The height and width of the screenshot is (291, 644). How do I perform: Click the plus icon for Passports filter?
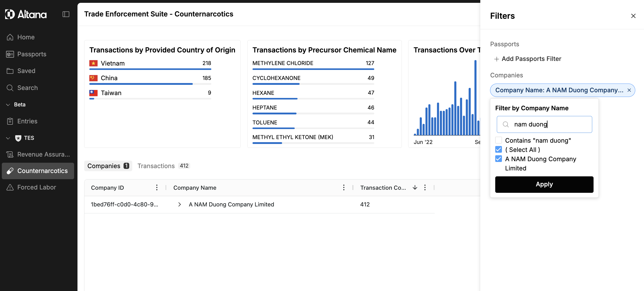click(497, 59)
